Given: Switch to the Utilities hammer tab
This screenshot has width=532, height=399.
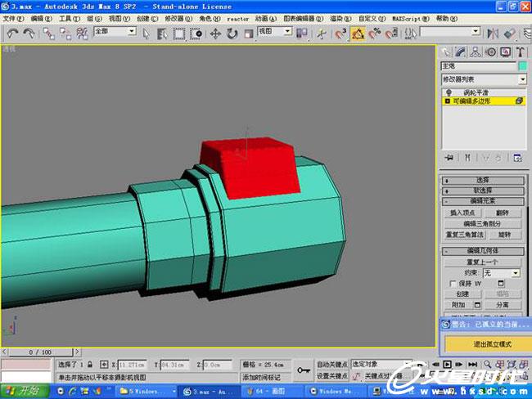Looking at the screenshot, I should pyautogui.click(x=520, y=52).
